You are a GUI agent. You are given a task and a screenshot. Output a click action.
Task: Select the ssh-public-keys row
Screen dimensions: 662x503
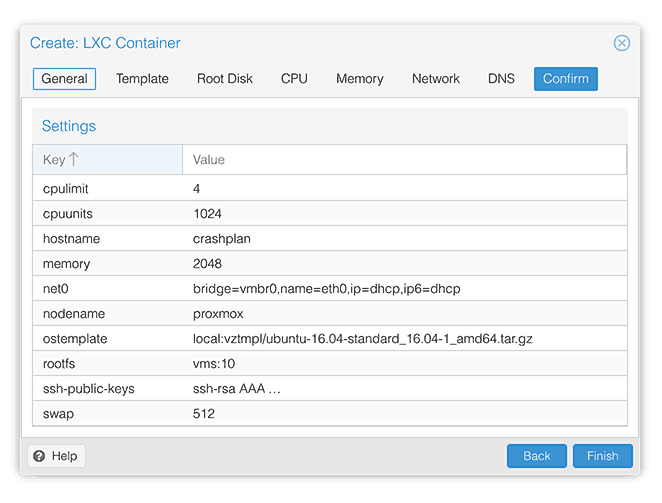(x=330, y=389)
